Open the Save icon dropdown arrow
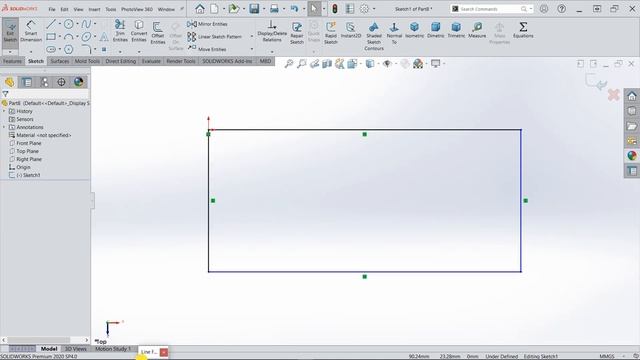The width and height of the screenshot is (640, 360). 264,9
